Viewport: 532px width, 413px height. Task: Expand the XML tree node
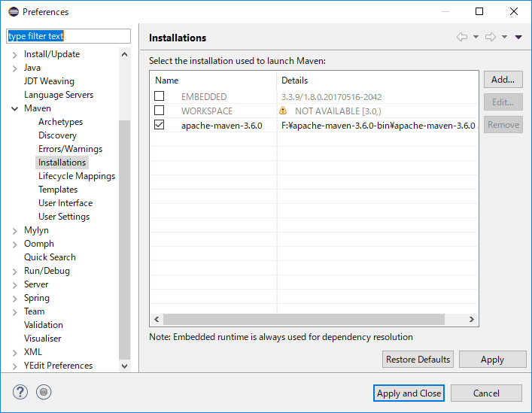click(14, 353)
